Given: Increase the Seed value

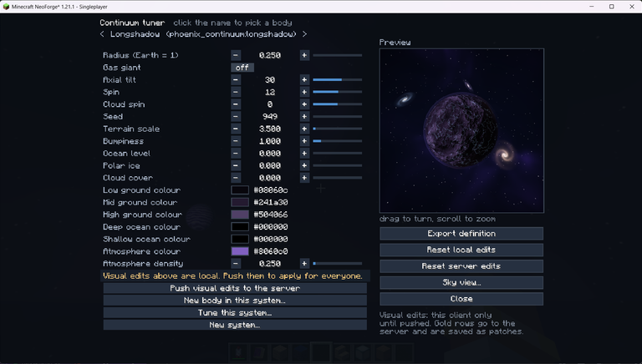Looking at the screenshot, I should 304,117.
